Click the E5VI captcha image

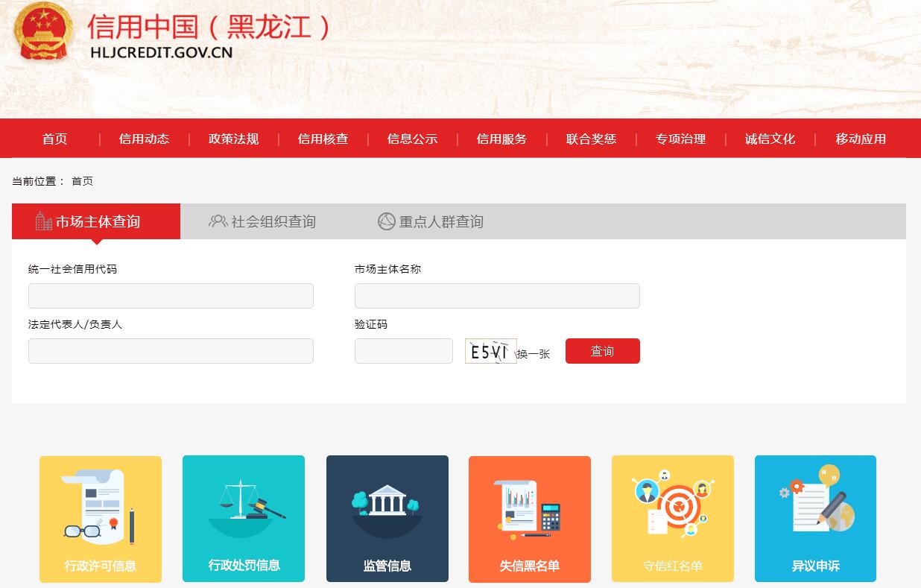(x=490, y=351)
